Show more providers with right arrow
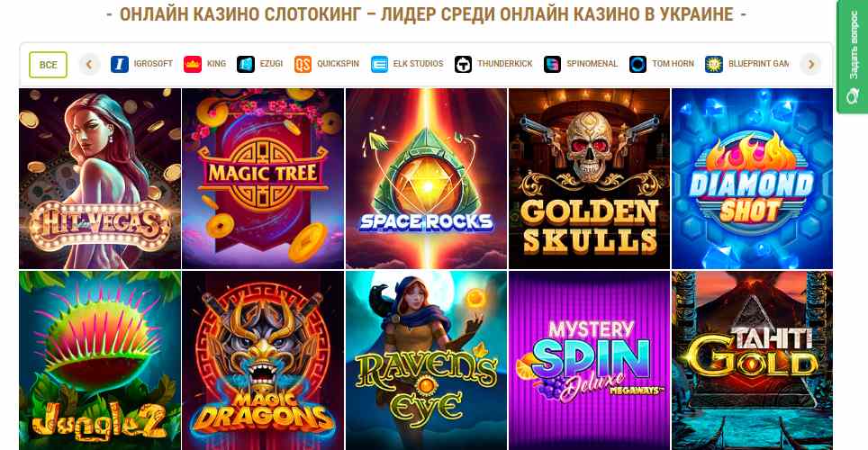868x450 pixels. 811,64
